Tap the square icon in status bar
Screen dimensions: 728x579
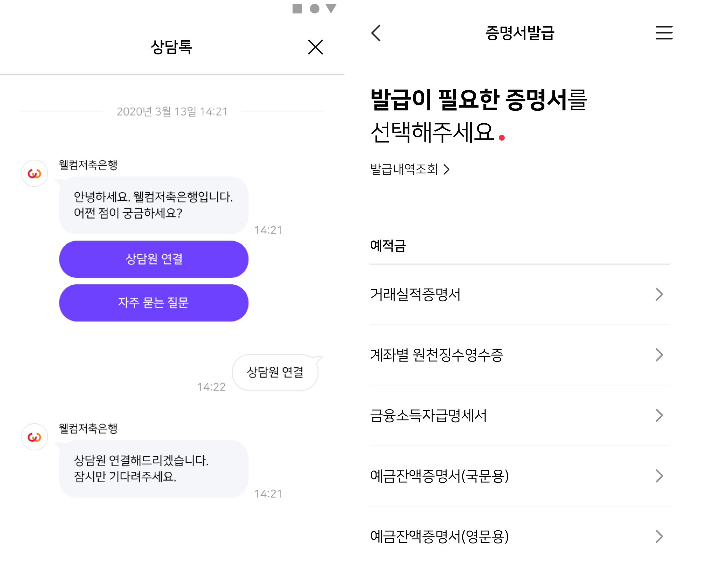[x=297, y=8]
